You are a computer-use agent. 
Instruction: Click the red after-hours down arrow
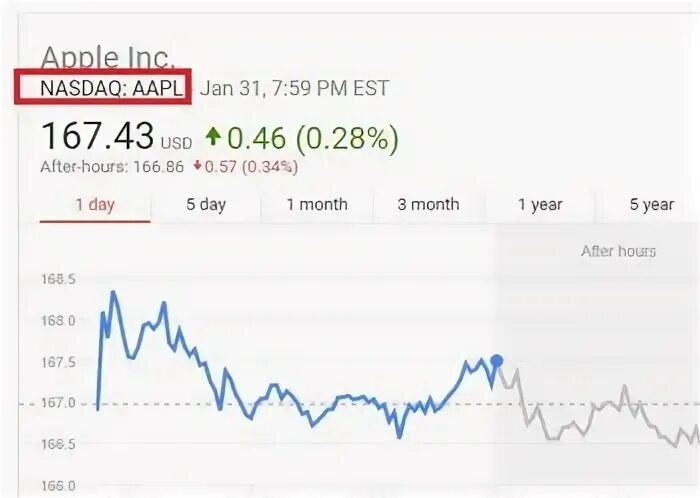click(x=197, y=166)
